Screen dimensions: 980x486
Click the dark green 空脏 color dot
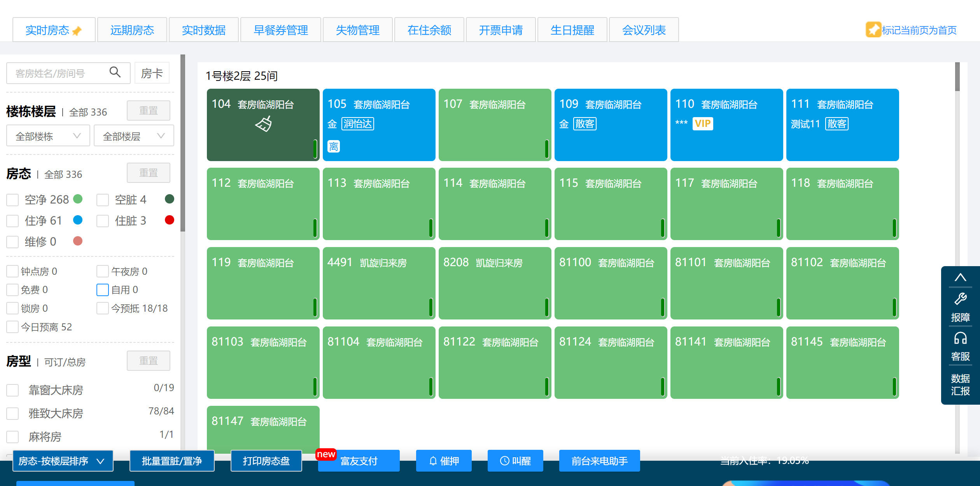coord(170,199)
